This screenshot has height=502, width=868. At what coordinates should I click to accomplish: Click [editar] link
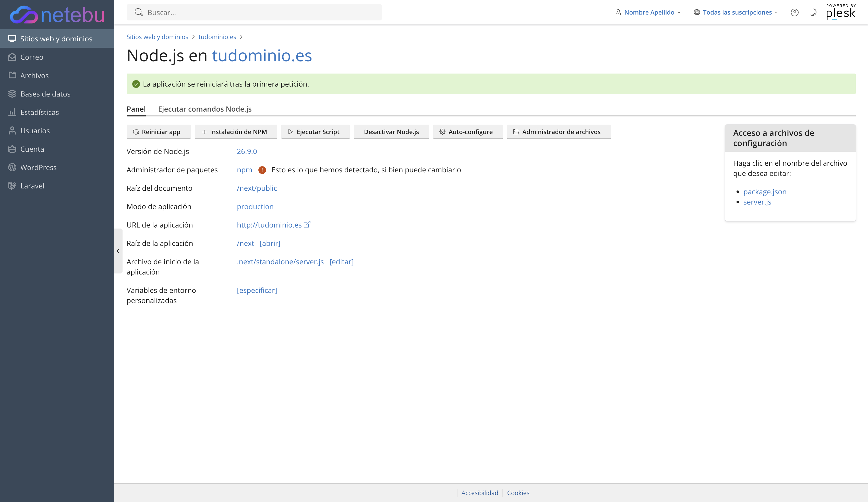pos(341,261)
